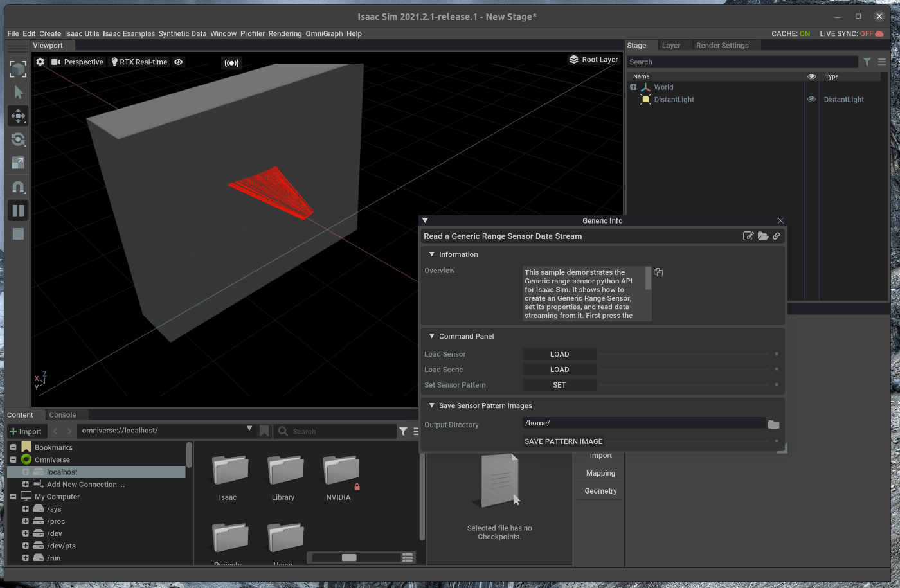Open the Isaac Examples menu
The width and height of the screenshot is (900, 588).
(129, 33)
